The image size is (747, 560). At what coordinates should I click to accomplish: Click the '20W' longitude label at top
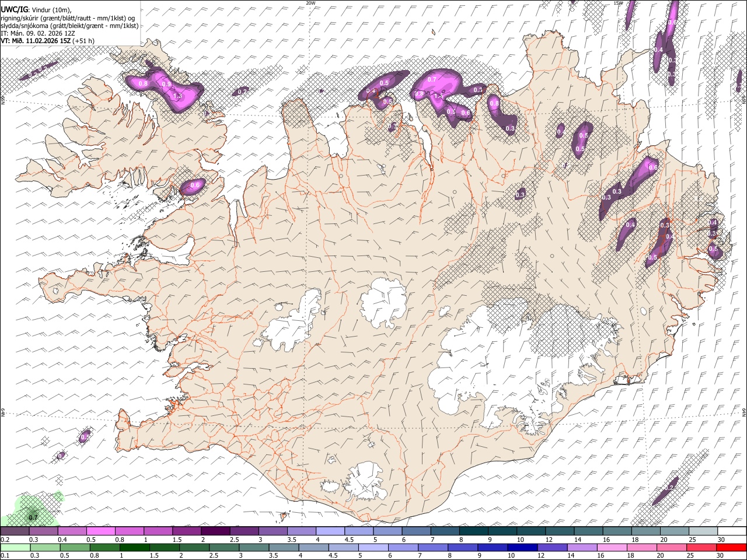click(x=310, y=3)
